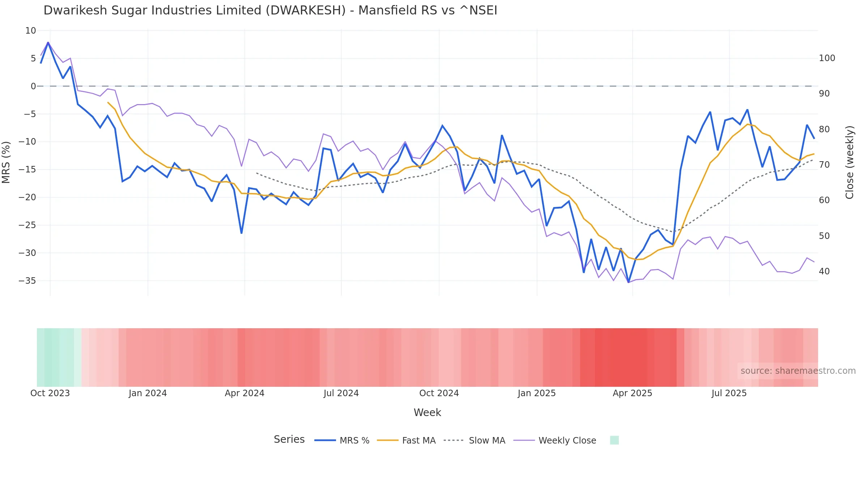
Task: Click the '−20' tick on MRS axis
Action: pyautogui.click(x=27, y=197)
